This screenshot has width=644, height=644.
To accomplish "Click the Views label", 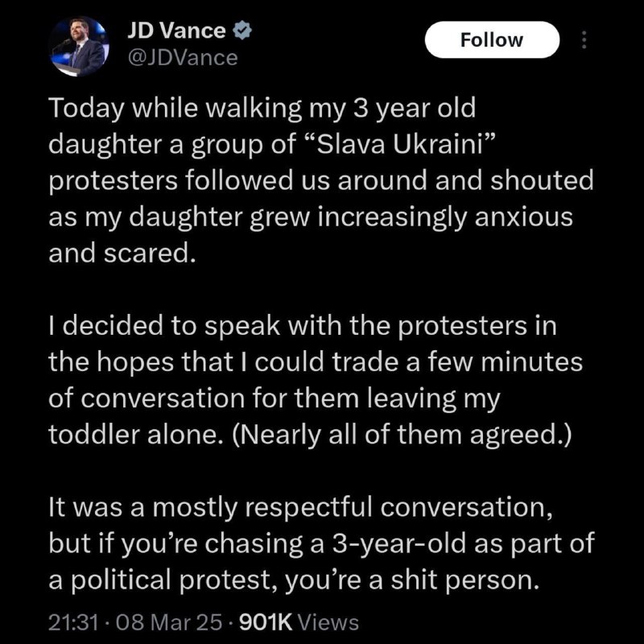I will click(328, 621).
